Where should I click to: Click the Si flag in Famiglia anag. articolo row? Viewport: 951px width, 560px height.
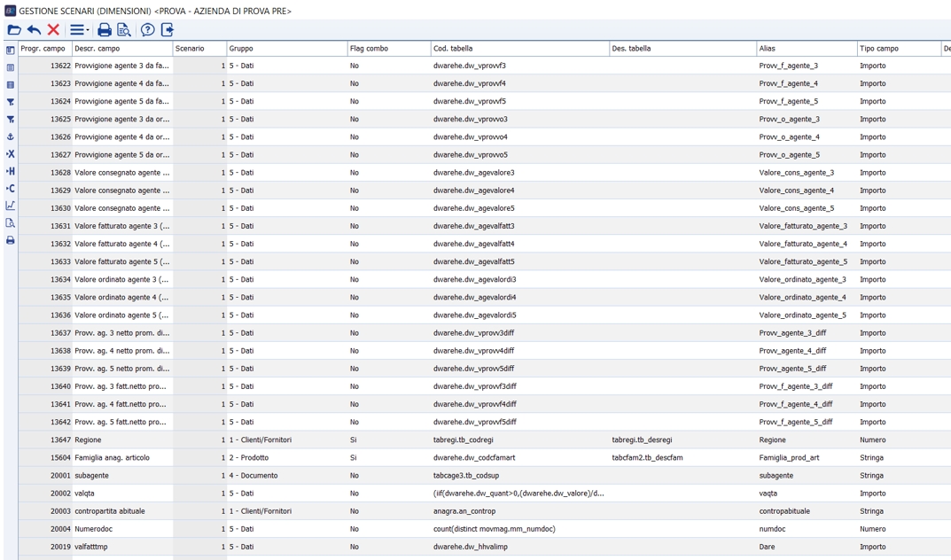click(389, 457)
